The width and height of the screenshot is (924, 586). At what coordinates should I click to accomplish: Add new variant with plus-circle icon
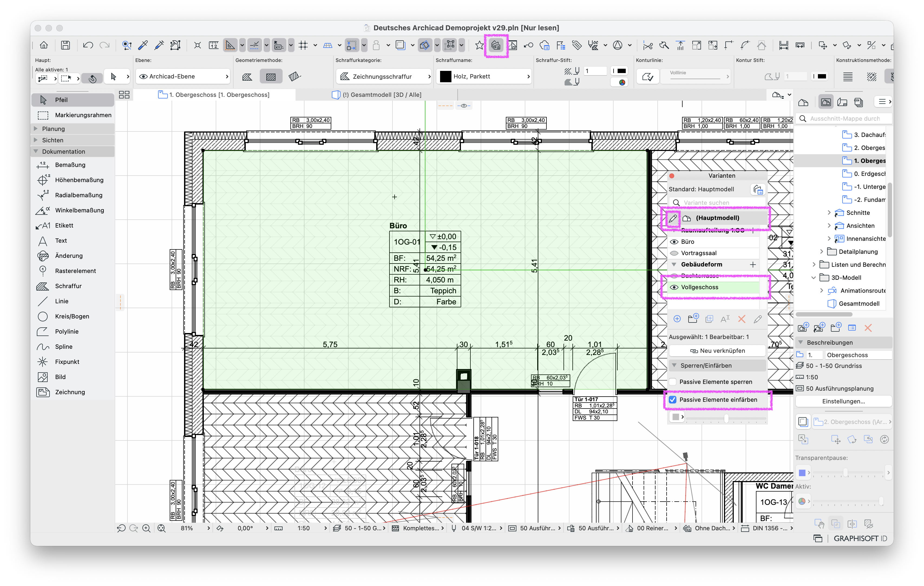click(677, 319)
